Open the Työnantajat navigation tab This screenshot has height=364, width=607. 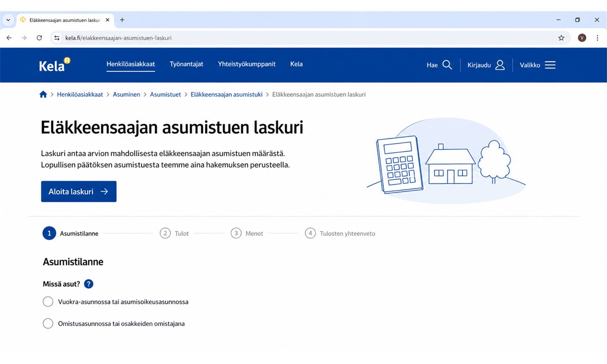tap(186, 64)
